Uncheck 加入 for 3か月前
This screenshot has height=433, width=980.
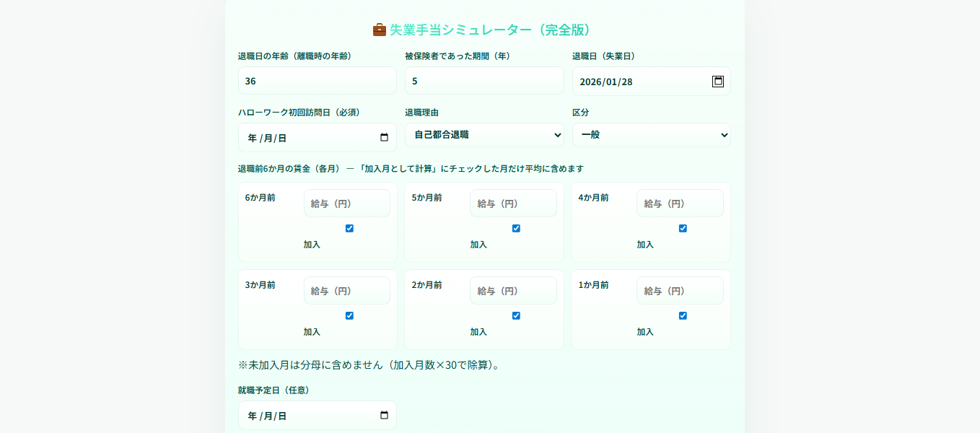tap(349, 315)
